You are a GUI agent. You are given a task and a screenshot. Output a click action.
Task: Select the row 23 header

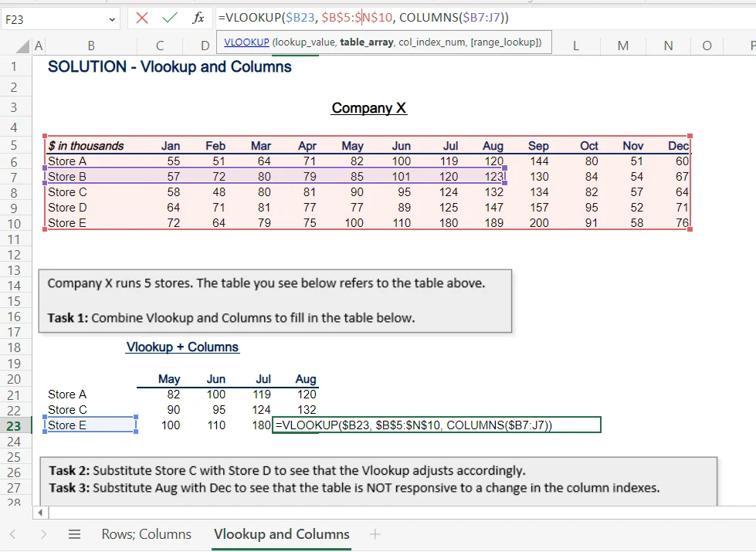click(x=15, y=425)
